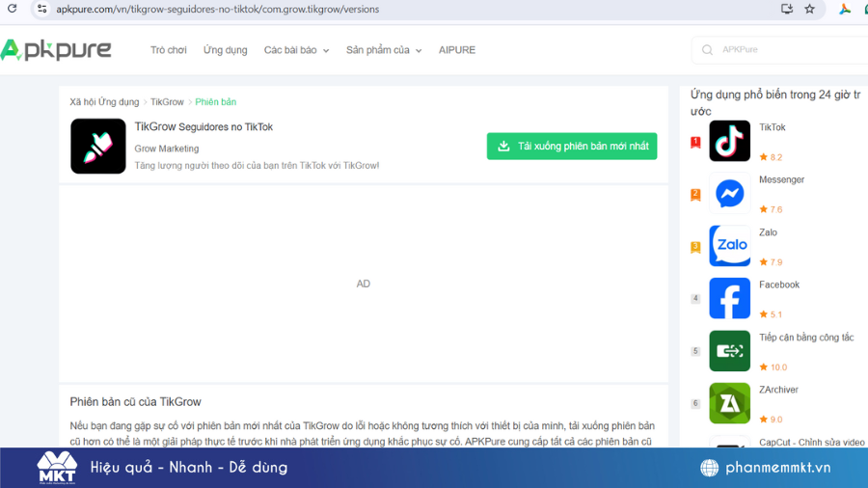The image size is (868, 488).
Task: Reload the page with the refresh icon
Action: 12,9
